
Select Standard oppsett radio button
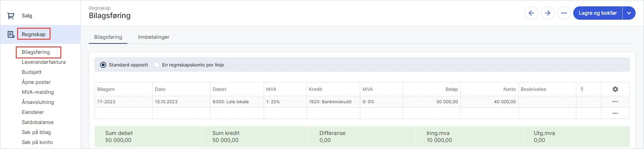[x=103, y=65]
